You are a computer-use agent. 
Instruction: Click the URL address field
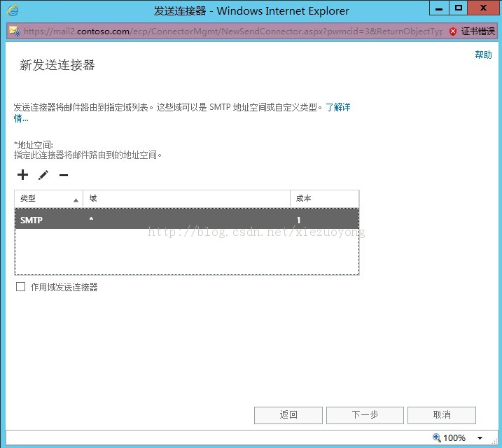click(x=231, y=31)
